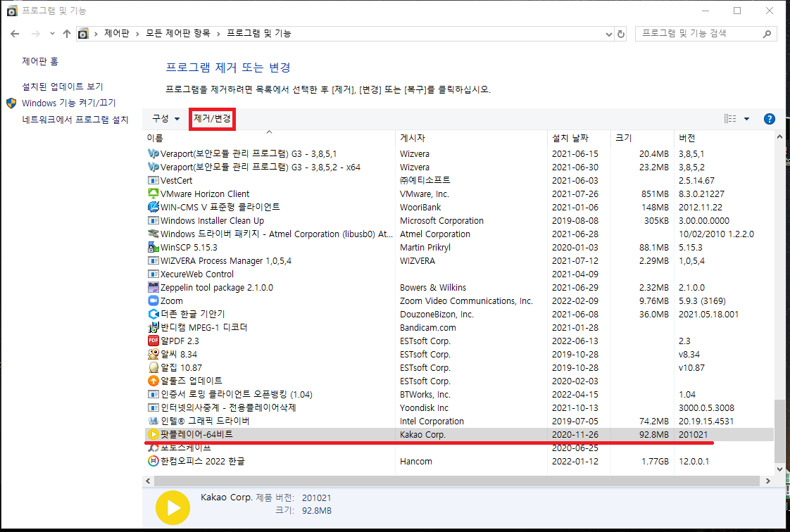This screenshot has width=790, height=532.
Task: Click the Atmel Corporation driver package icon
Action: (153, 234)
